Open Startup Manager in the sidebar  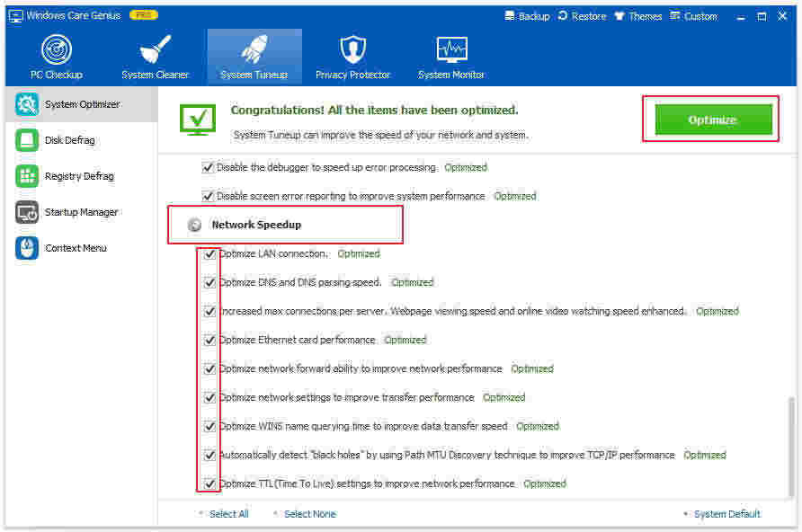tap(82, 212)
